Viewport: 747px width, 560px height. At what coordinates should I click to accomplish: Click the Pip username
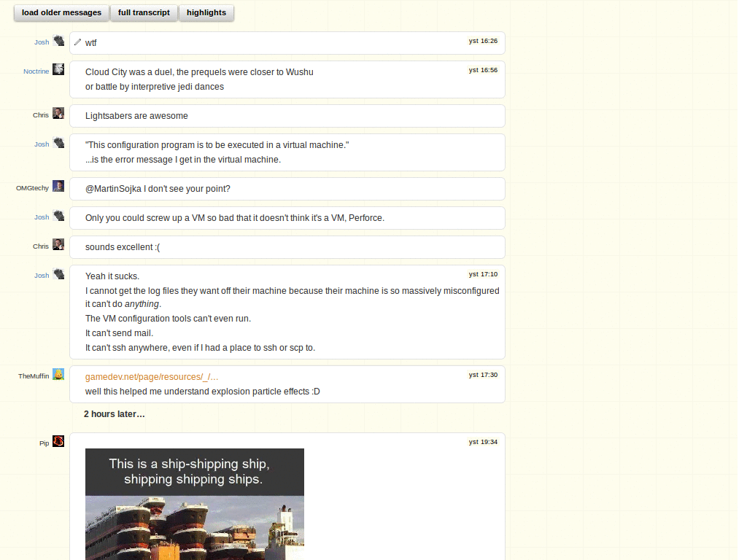(x=44, y=443)
